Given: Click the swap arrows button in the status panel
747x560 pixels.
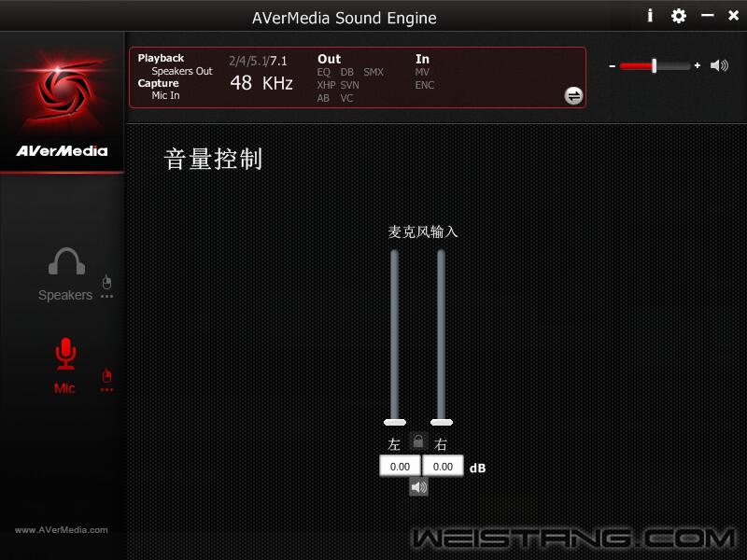Looking at the screenshot, I should click(573, 96).
